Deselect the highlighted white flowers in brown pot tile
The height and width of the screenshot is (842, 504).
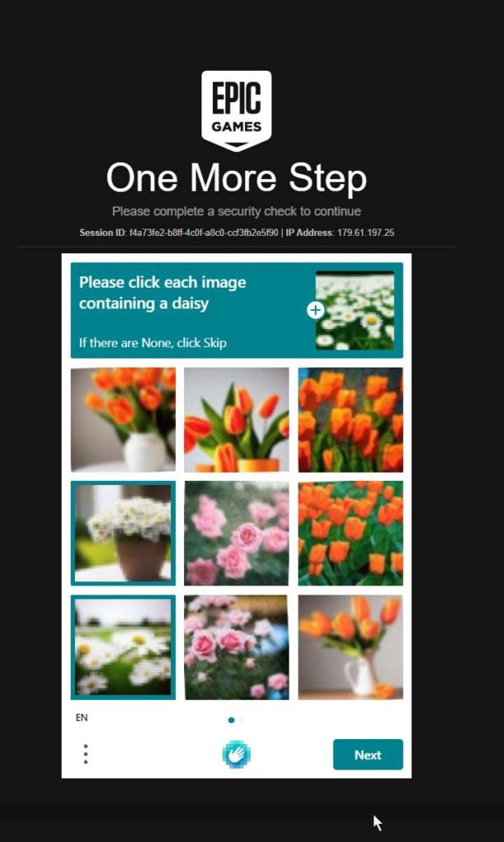click(x=123, y=533)
